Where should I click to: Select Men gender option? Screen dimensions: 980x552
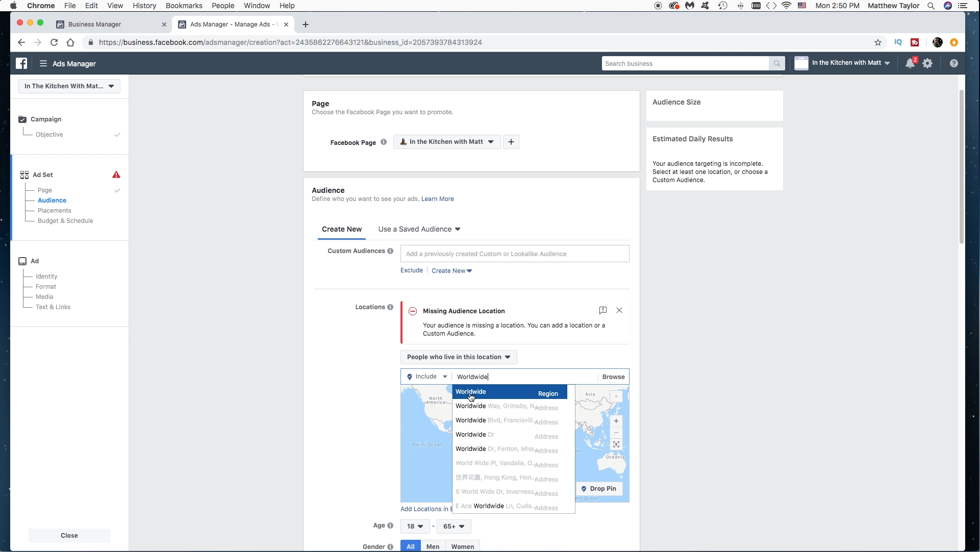click(433, 546)
